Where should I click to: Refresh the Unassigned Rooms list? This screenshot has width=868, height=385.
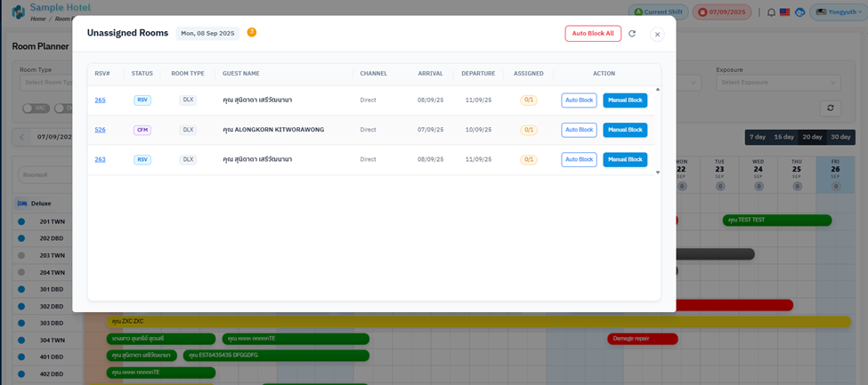click(632, 34)
